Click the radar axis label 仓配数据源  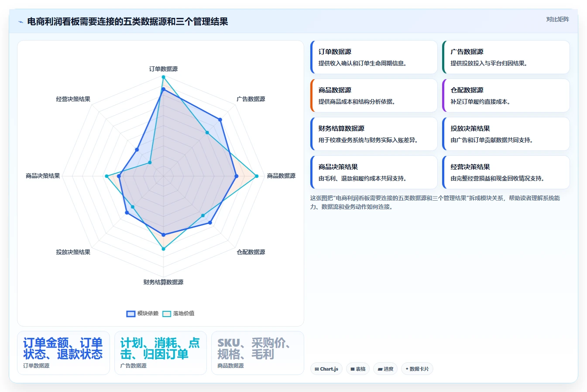251,252
